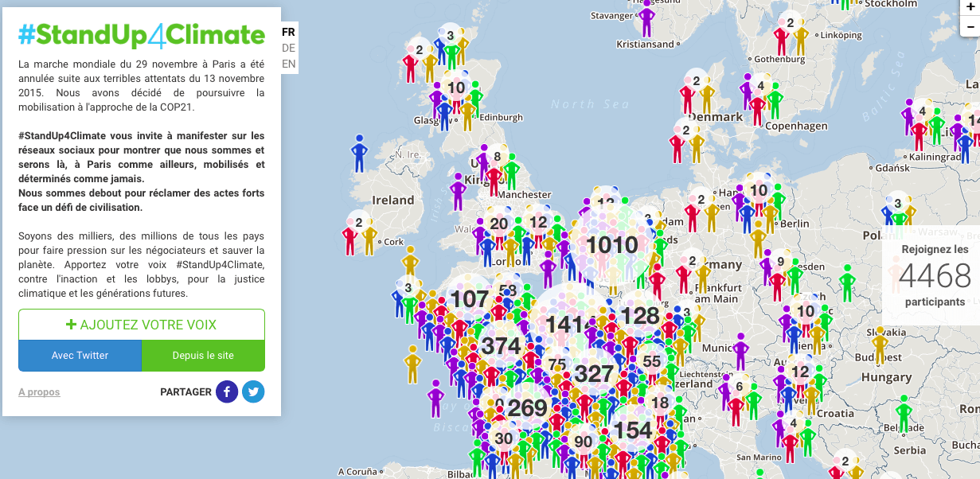The width and height of the screenshot is (980, 479).
Task: Click the Ajoutez votre voix header
Action: click(142, 325)
